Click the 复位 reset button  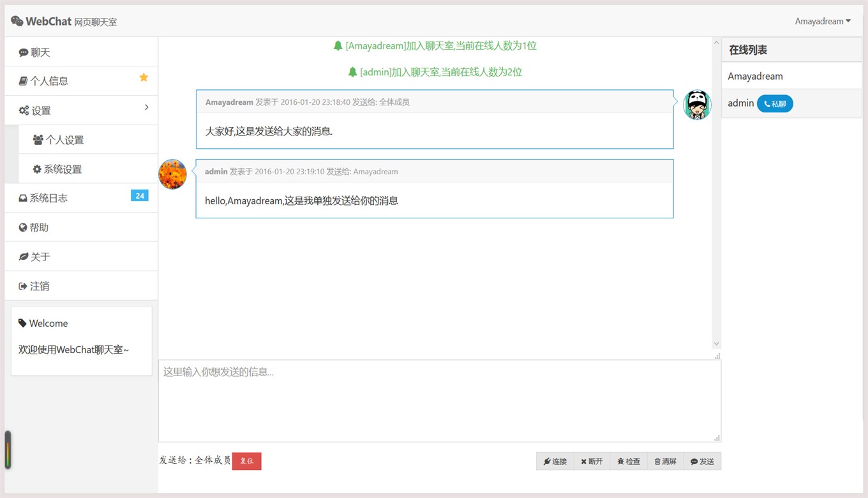[x=246, y=461]
